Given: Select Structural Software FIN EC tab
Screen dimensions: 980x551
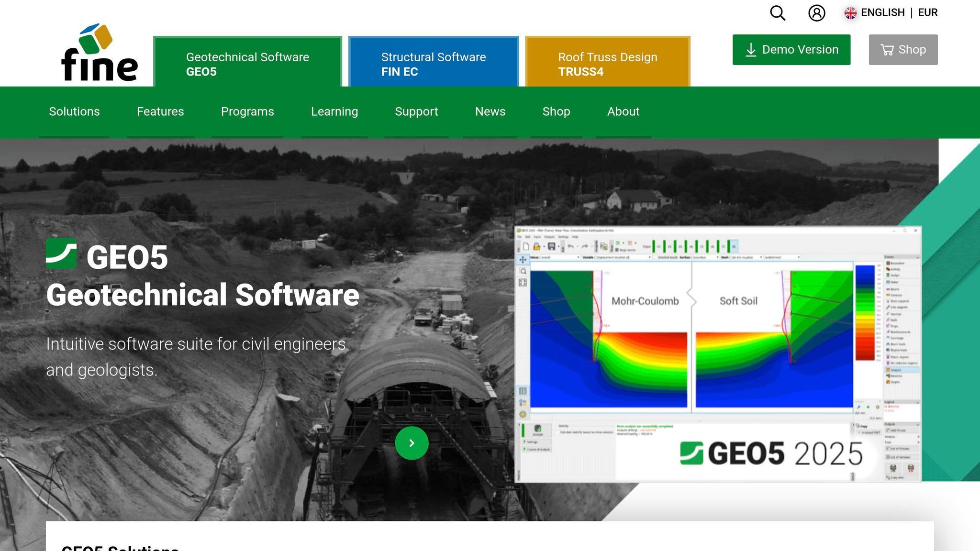Looking at the screenshot, I should click(434, 62).
